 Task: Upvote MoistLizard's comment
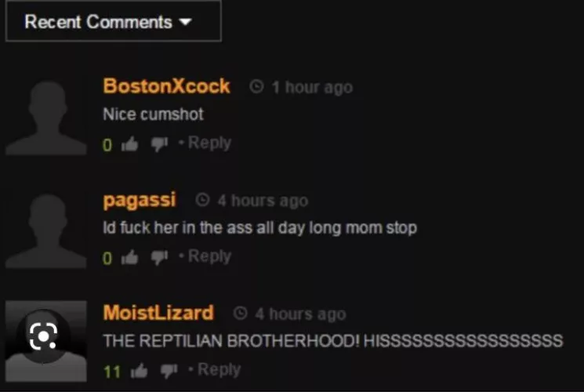pyautogui.click(x=139, y=370)
